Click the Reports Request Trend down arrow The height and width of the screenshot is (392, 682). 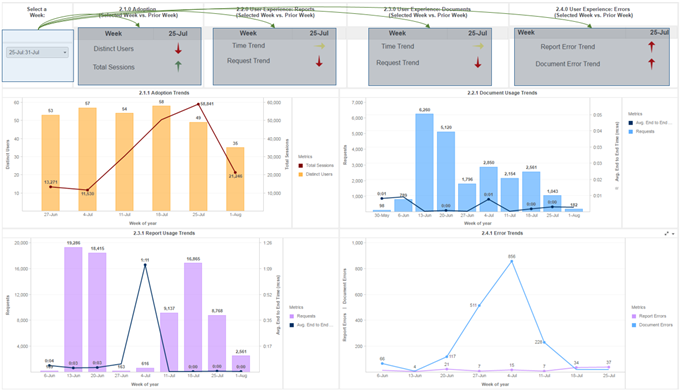(319, 61)
